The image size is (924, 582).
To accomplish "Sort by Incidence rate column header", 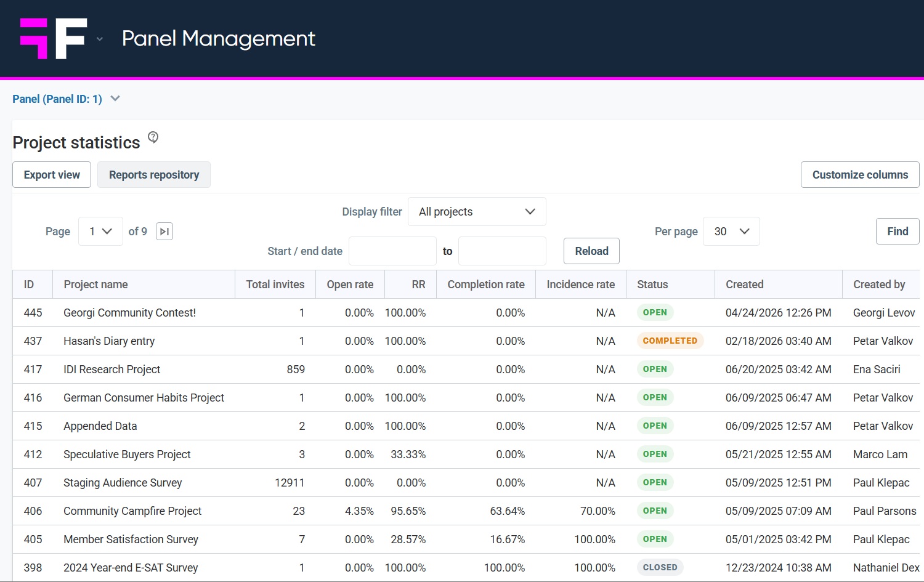I will coord(580,285).
